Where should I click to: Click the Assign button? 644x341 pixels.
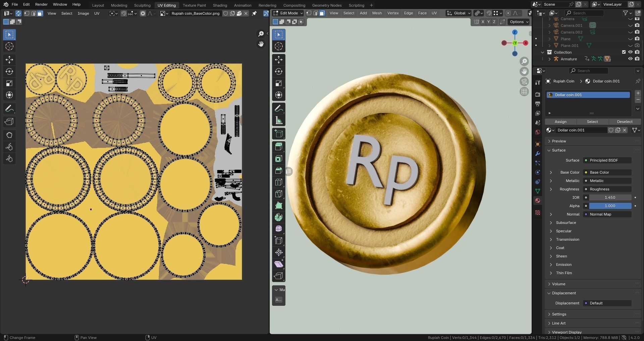(560, 122)
